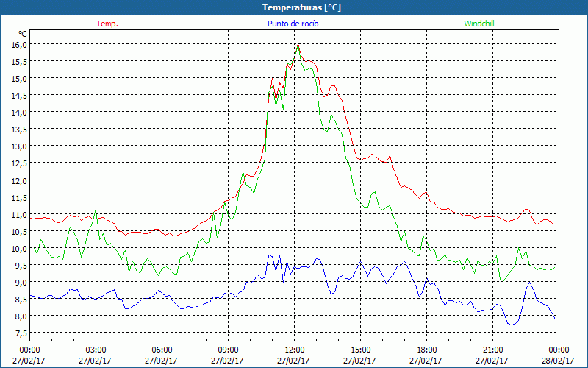Click the 09:00 time axis label
Screen dimensions: 588x368
[228, 350]
